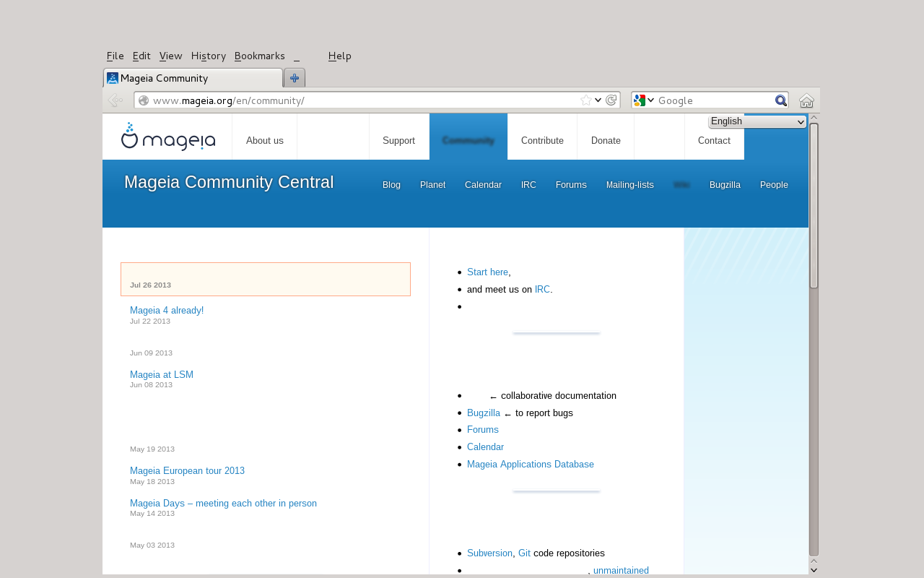Open the Subversion repository link

[489, 553]
